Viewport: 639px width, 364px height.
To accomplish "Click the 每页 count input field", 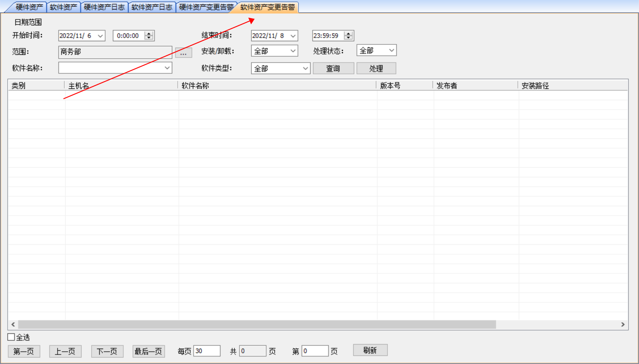I will 206,351.
